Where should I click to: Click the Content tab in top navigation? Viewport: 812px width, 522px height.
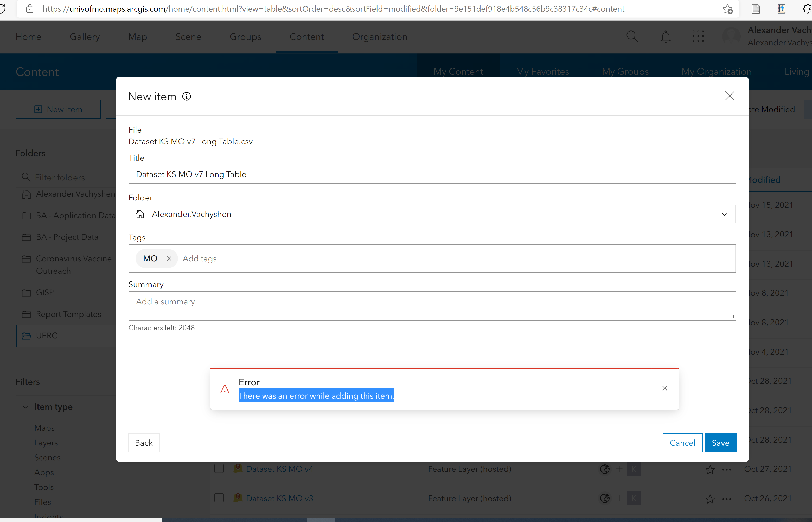[306, 37]
